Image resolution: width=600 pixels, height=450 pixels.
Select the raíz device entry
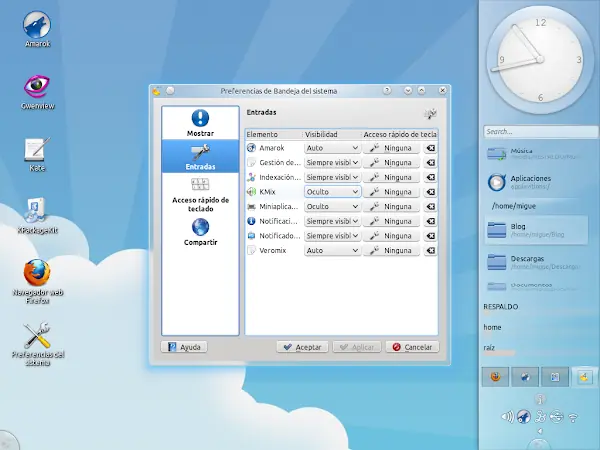(489, 348)
